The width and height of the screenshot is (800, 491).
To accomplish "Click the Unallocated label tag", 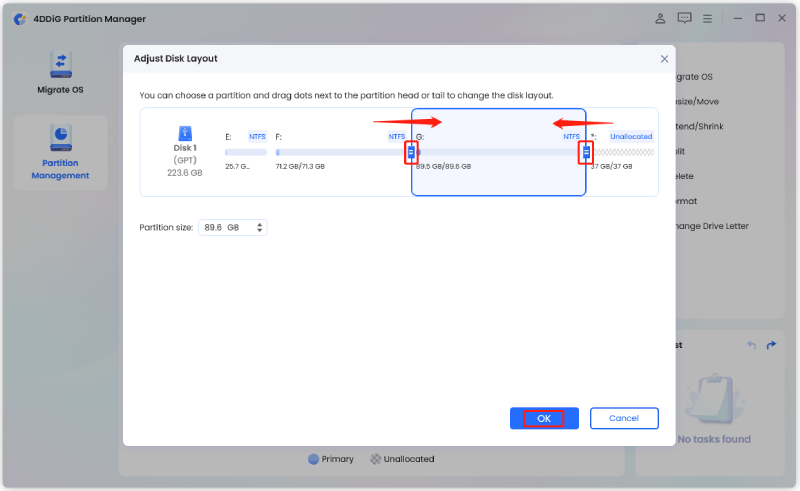I will click(631, 136).
